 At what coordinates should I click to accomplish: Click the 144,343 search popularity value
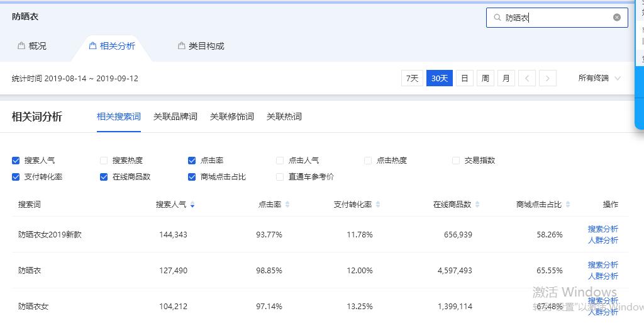pos(173,235)
